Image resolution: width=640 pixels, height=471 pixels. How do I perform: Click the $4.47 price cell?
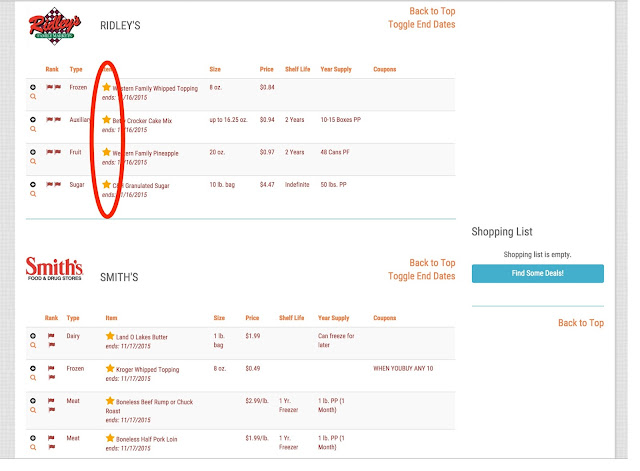point(267,184)
